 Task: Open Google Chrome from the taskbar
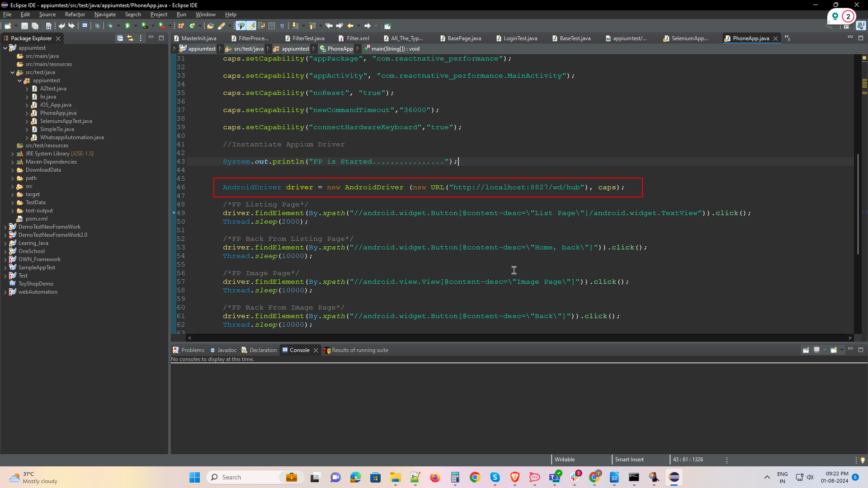[x=475, y=477]
